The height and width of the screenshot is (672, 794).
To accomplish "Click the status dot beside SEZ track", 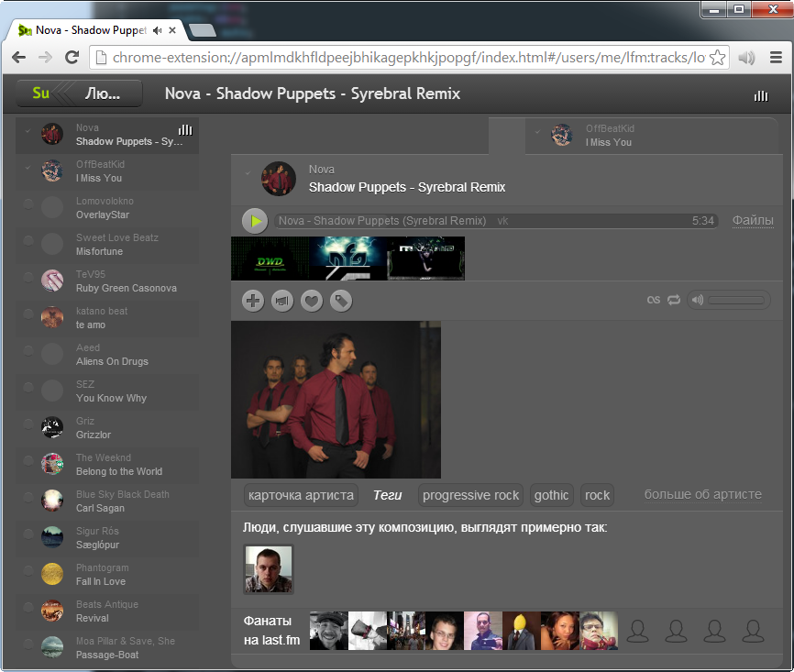I will coord(28,387).
